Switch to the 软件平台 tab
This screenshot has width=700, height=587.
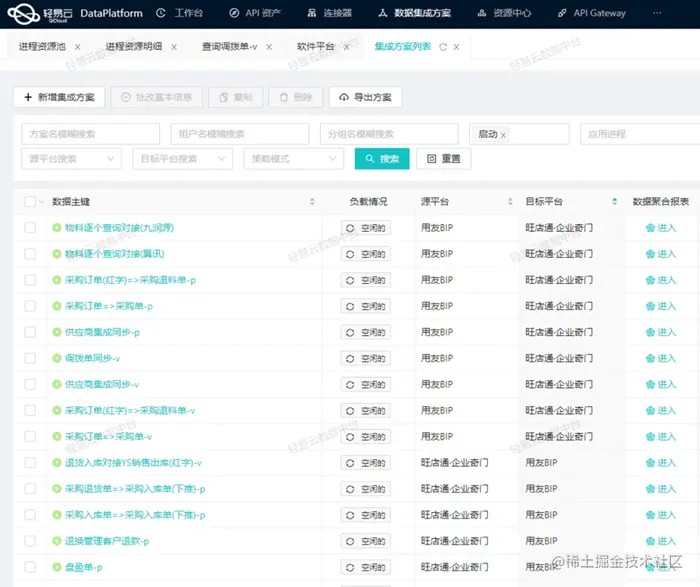[x=316, y=46]
